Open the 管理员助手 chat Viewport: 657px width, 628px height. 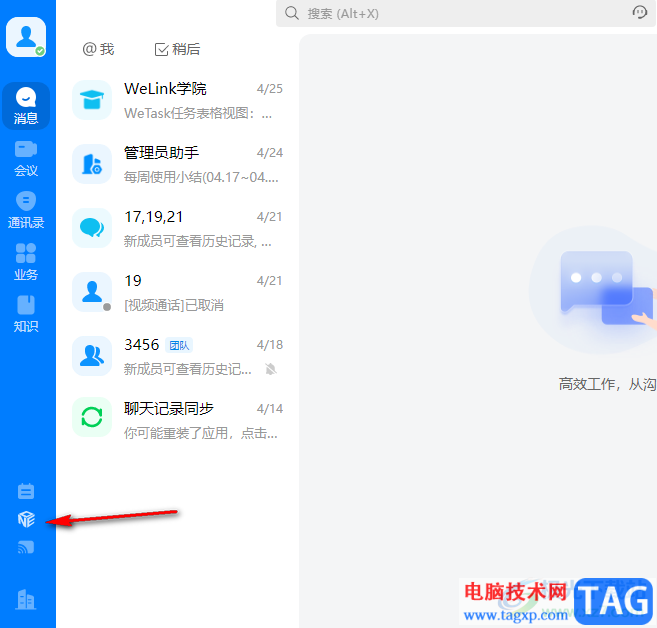coord(178,164)
